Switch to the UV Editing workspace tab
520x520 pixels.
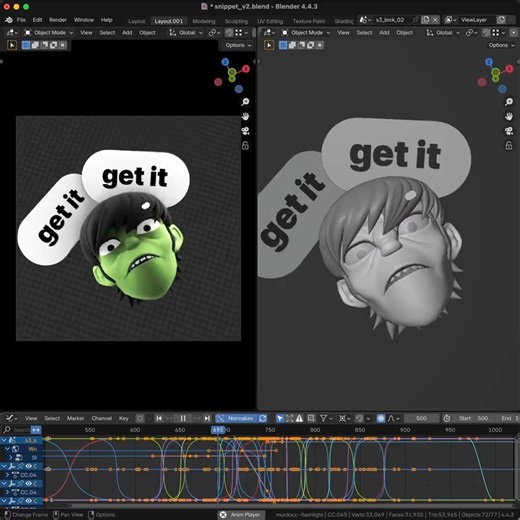pos(270,21)
